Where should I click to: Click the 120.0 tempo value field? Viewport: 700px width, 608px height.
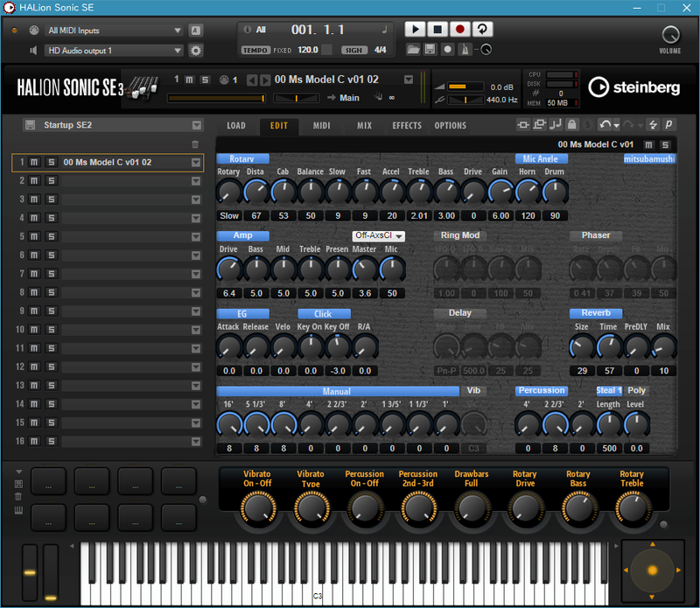308,50
